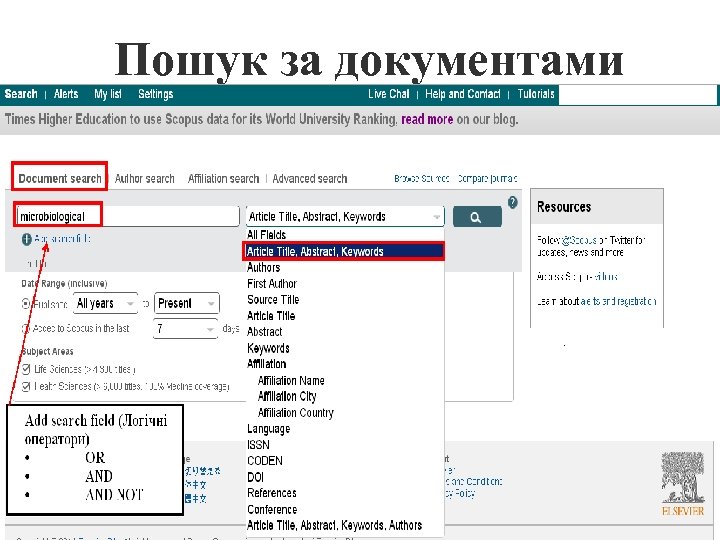Click Compare journals link

(x=487, y=178)
